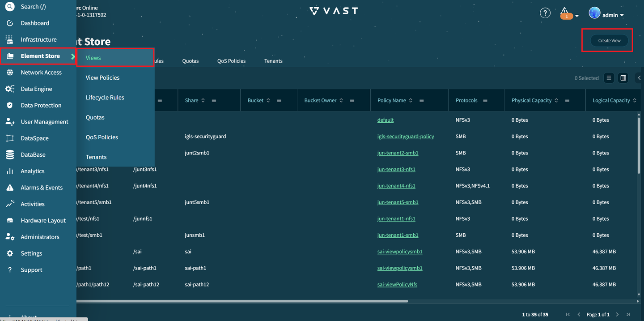Click the Create View button
The width and height of the screenshot is (644, 321).
click(x=609, y=40)
